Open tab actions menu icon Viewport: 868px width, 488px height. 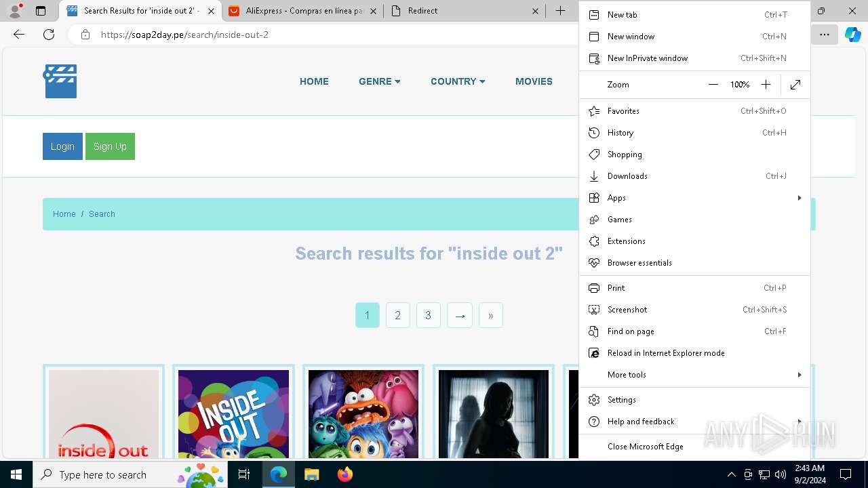pos(41,11)
